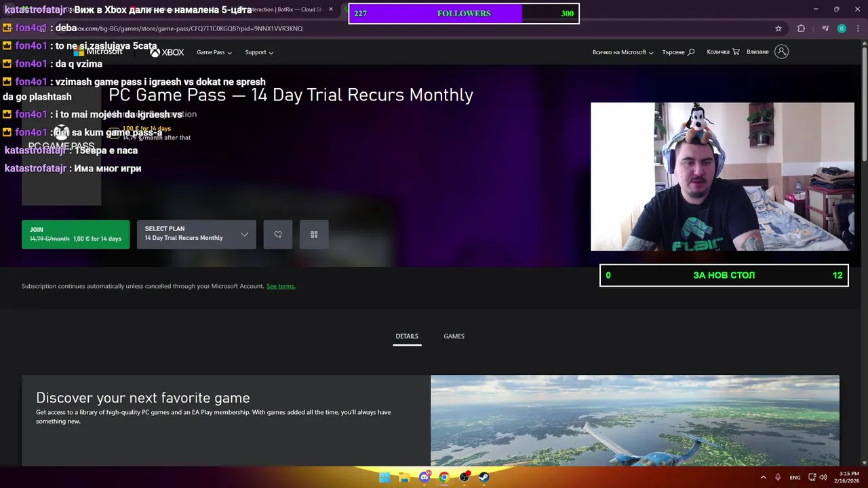Show hidden system tray icons

[x=763, y=477]
